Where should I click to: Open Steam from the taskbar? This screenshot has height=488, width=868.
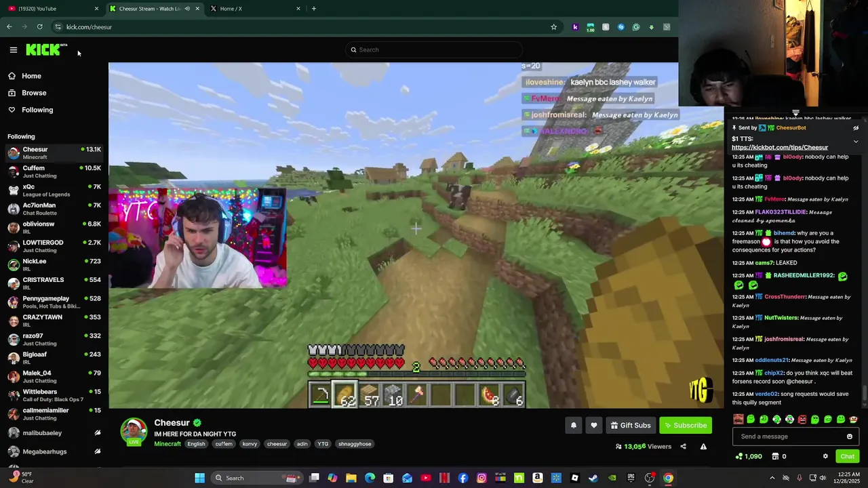[x=593, y=478]
